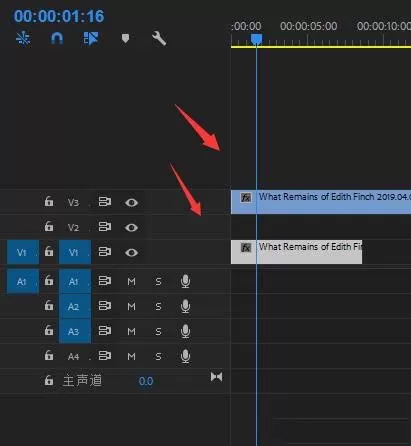Toggle V1 track targeting

click(x=75, y=252)
